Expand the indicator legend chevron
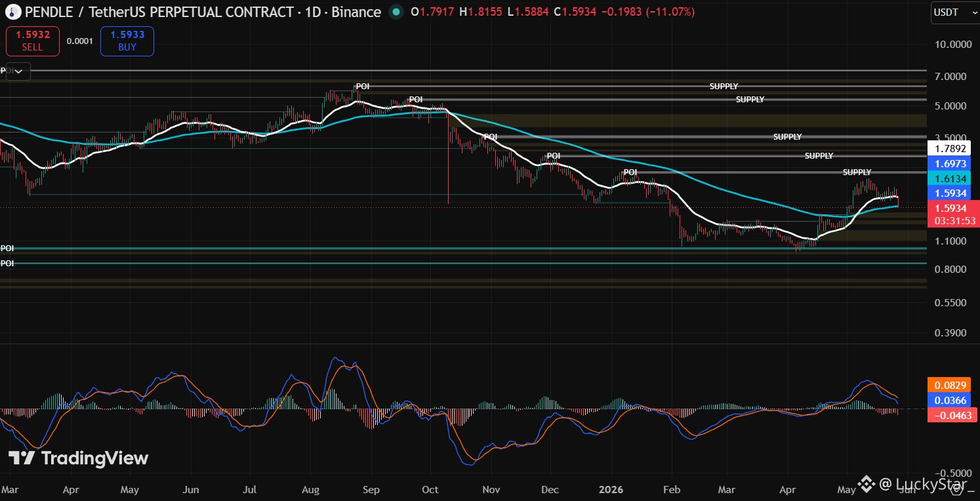The height and width of the screenshot is (501, 980). 18,71
